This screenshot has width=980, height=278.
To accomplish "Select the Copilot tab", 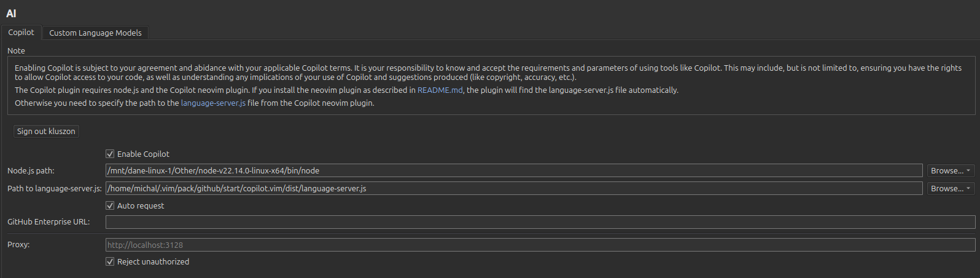I will click(x=21, y=32).
